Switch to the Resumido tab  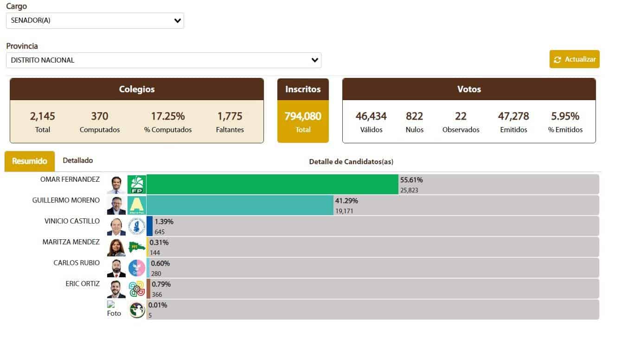tap(30, 161)
